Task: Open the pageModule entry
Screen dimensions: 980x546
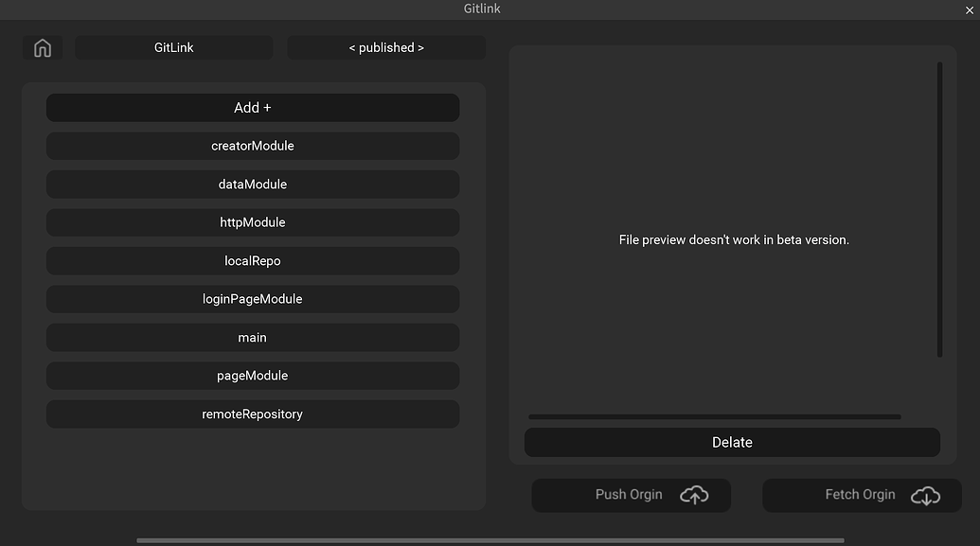Action: coord(252,376)
